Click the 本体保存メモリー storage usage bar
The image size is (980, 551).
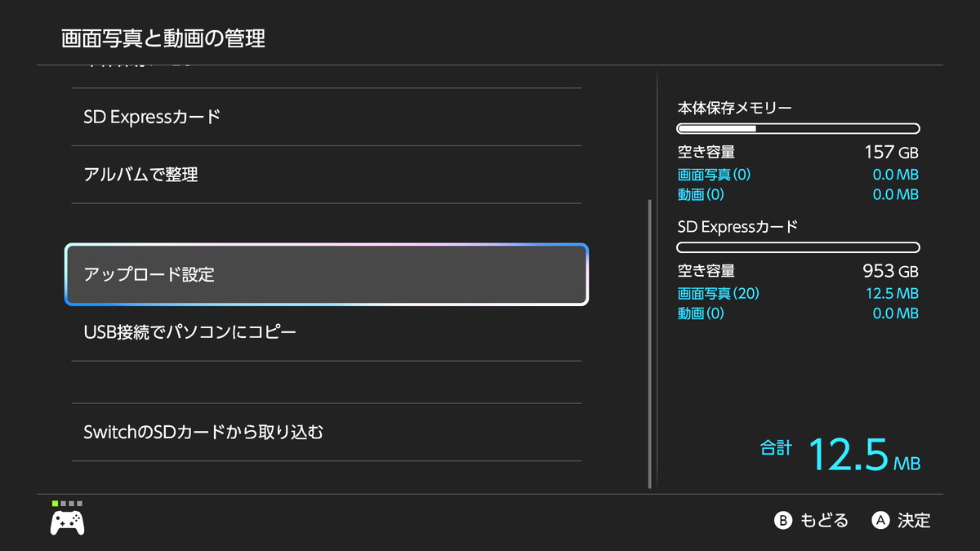[798, 129]
